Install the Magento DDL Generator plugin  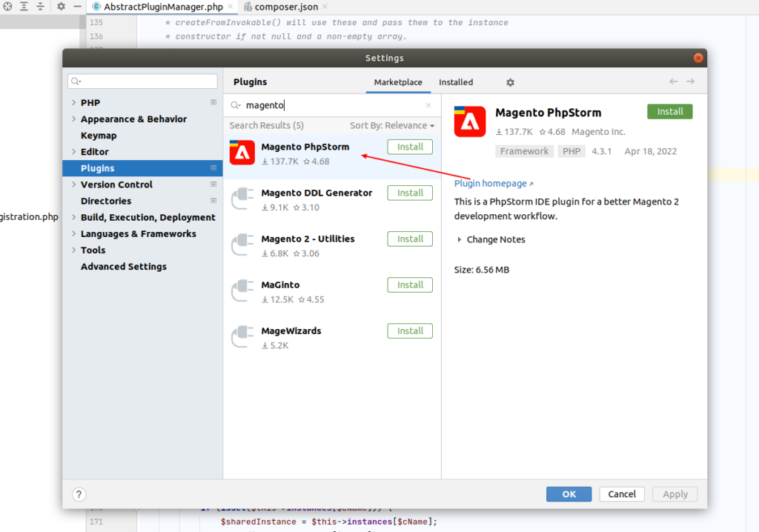click(410, 193)
